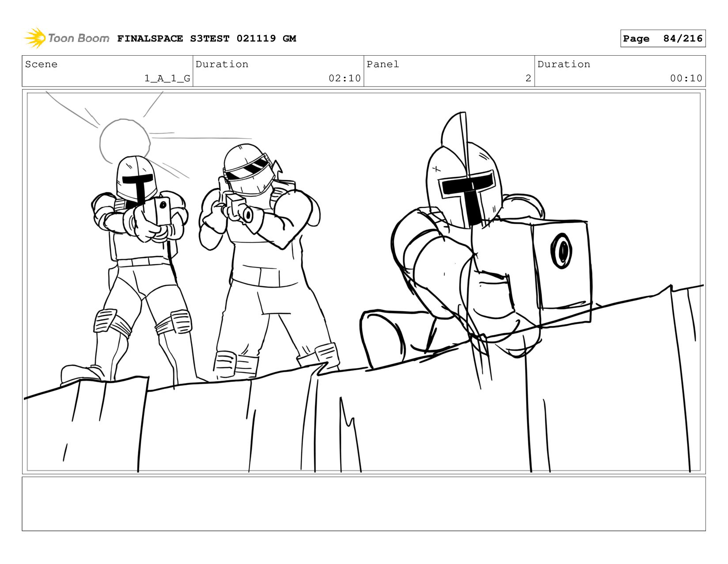Click the 'Page 84/216' indicator

tap(663, 38)
